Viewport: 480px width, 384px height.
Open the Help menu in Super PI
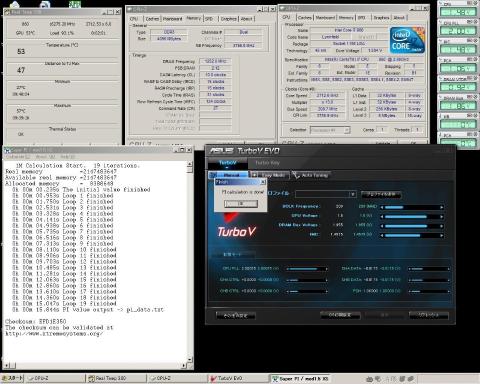(68, 157)
